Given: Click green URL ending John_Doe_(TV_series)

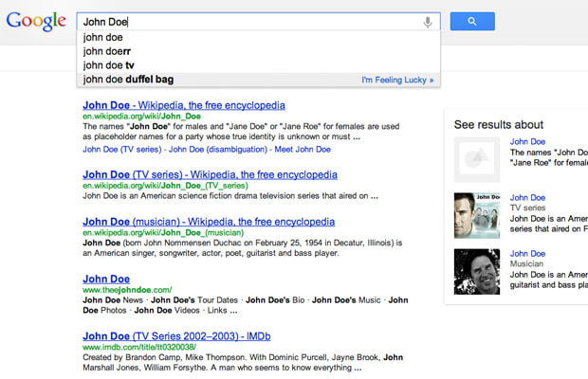Looking at the screenshot, I should pos(165,186).
